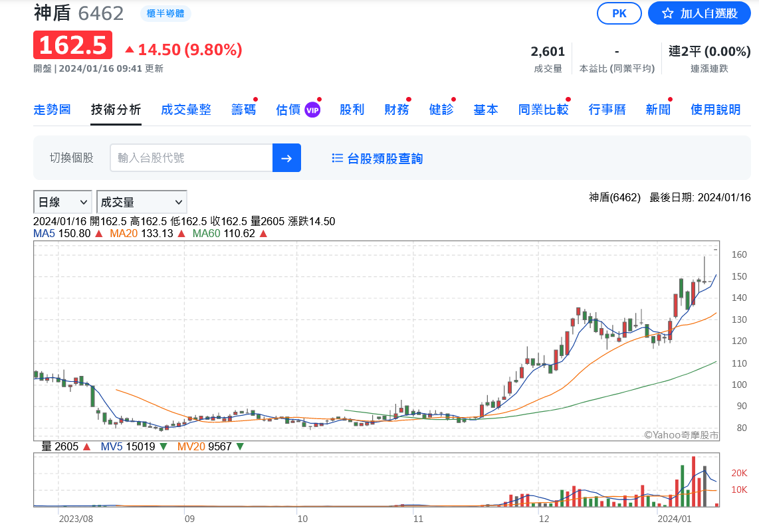Click the 2024/01 date axis label
Viewport: 759px width, 532px height.
click(675, 519)
